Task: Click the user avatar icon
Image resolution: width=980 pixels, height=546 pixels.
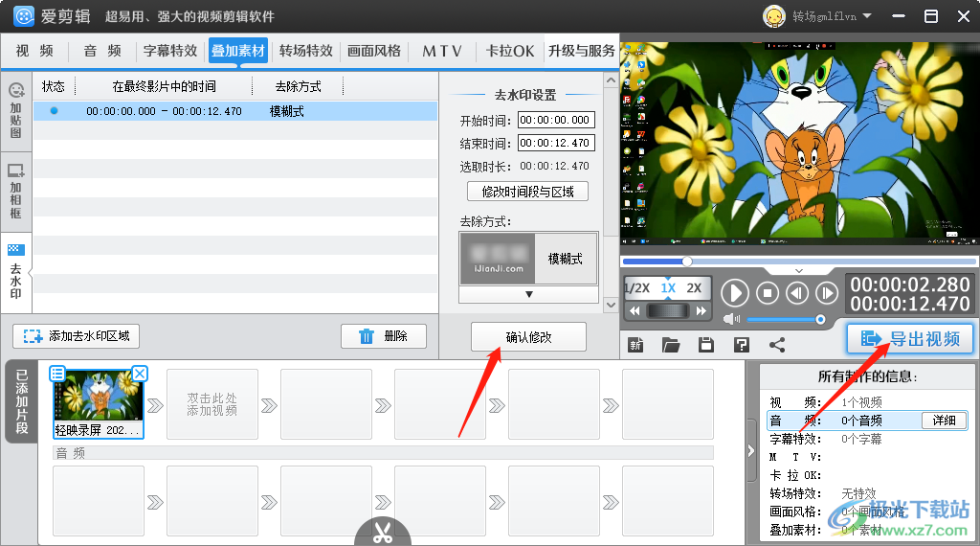Action: point(773,16)
